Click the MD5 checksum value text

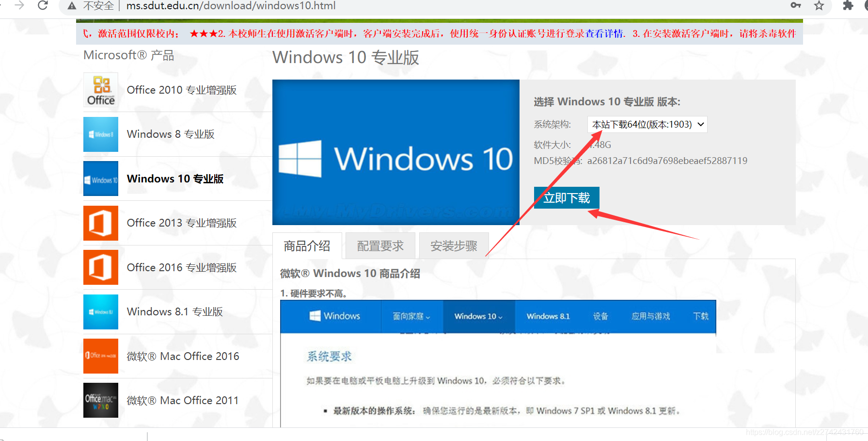coord(667,161)
